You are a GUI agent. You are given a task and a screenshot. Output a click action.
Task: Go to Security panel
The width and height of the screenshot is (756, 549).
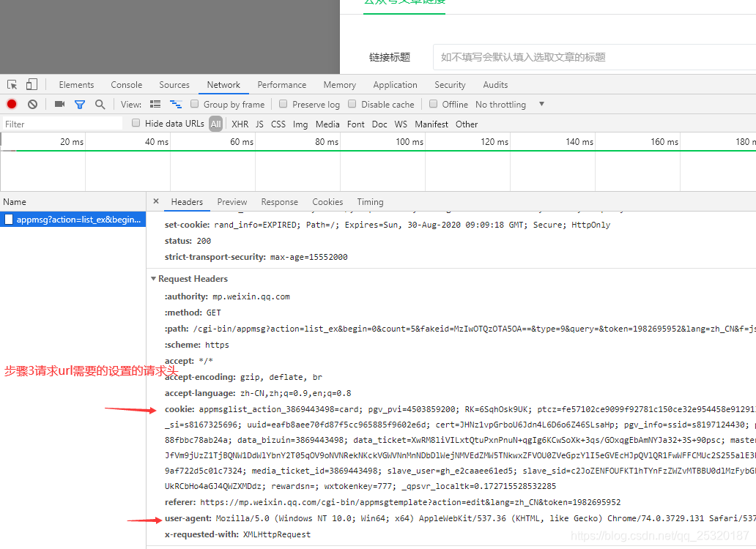(x=450, y=85)
